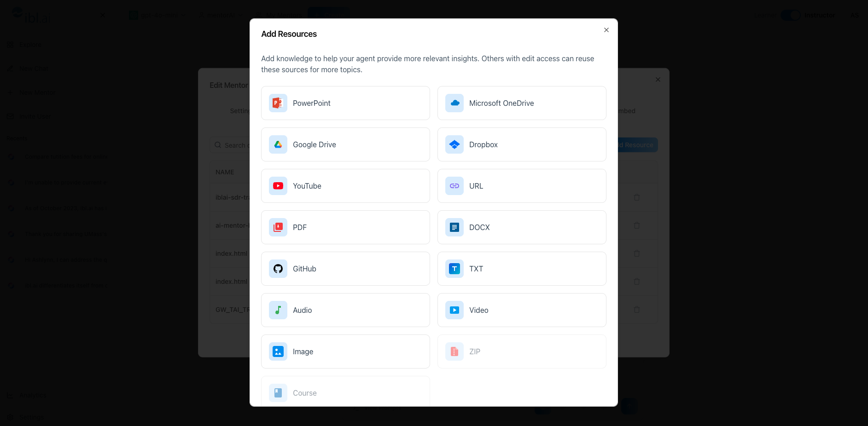Click the Dropbox icon
Viewport: 868px width, 426px height.
[x=454, y=144]
